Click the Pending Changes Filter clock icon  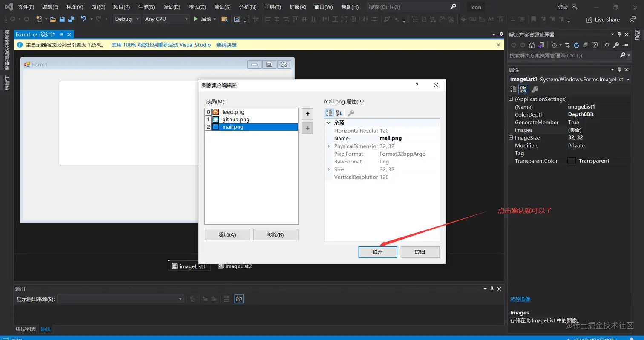click(x=554, y=45)
